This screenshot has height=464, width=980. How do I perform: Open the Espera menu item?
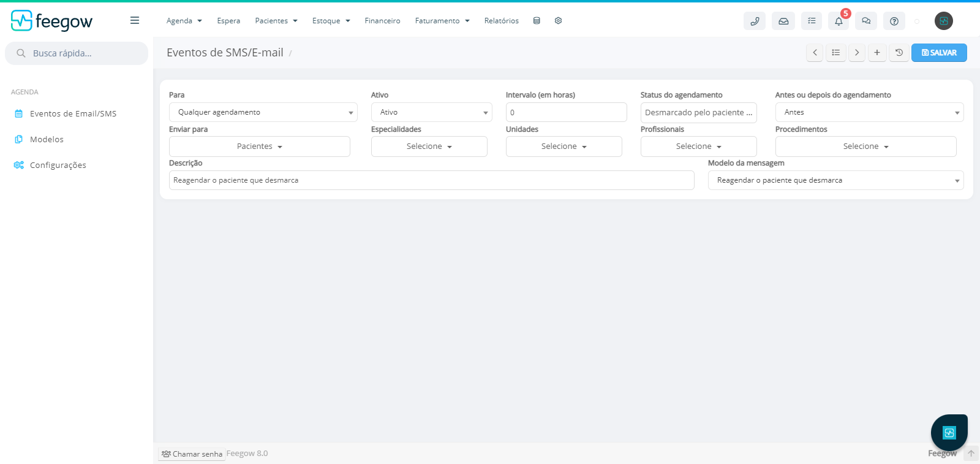228,21
